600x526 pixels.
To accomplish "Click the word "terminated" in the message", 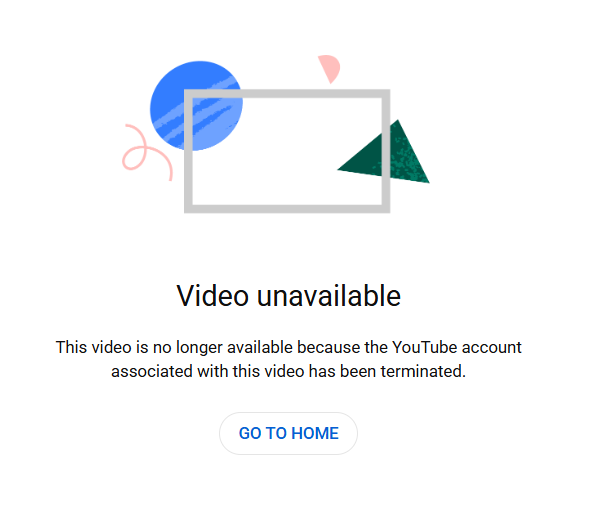I will [x=421, y=371].
